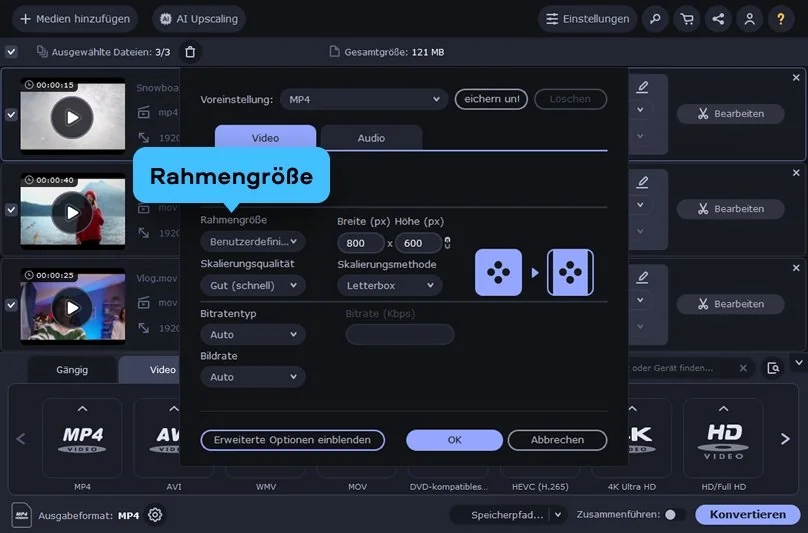The height and width of the screenshot is (533, 808).
Task: Open the Bitratentyp Auto dropdown
Action: click(x=252, y=335)
